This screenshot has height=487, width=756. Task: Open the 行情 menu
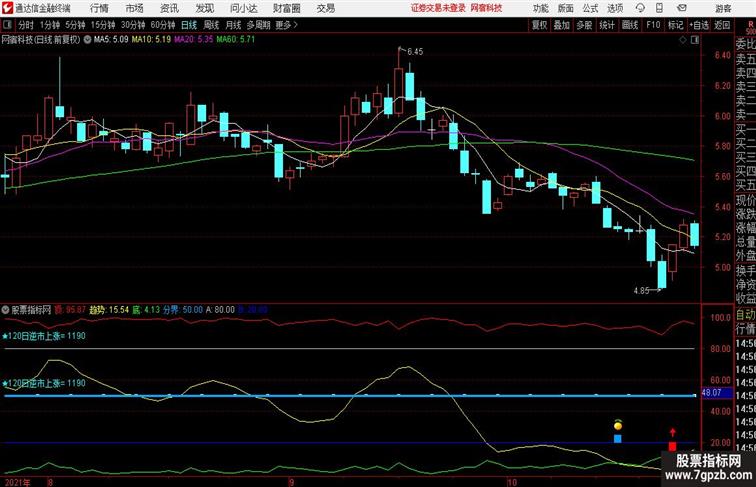click(x=99, y=8)
